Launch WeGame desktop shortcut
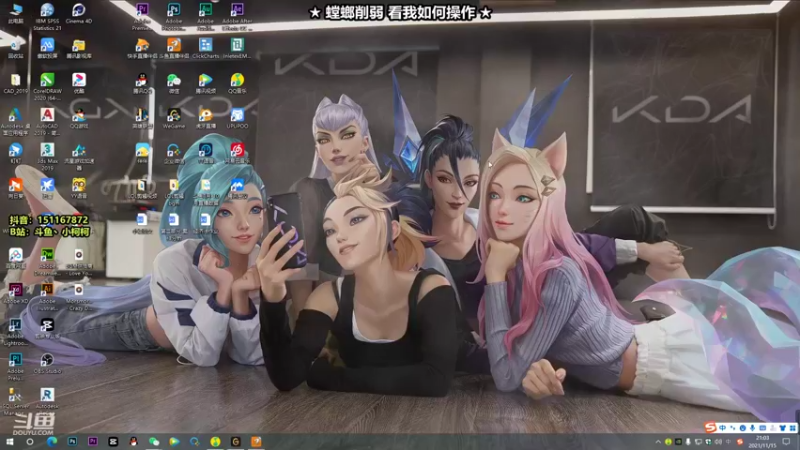This screenshot has width=800, height=450. (x=173, y=118)
